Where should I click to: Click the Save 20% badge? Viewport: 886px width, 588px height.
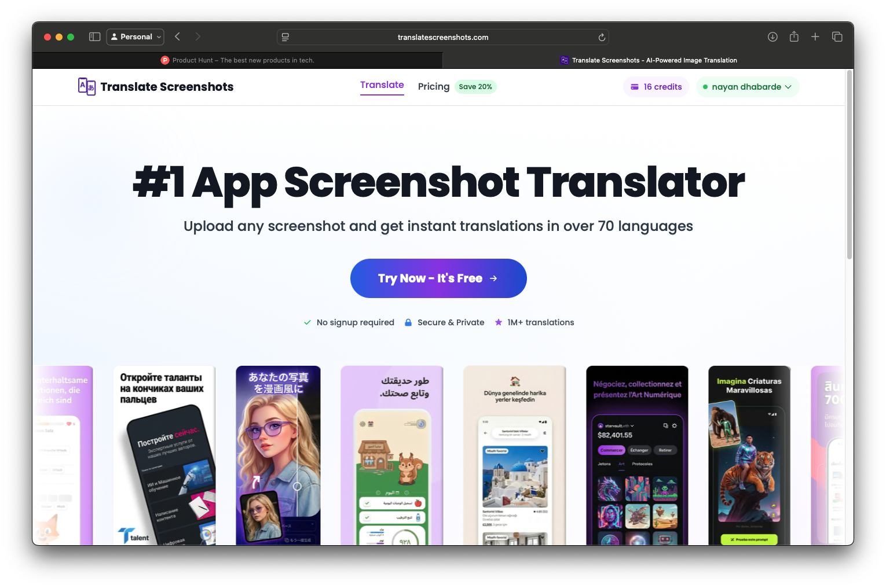475,86
